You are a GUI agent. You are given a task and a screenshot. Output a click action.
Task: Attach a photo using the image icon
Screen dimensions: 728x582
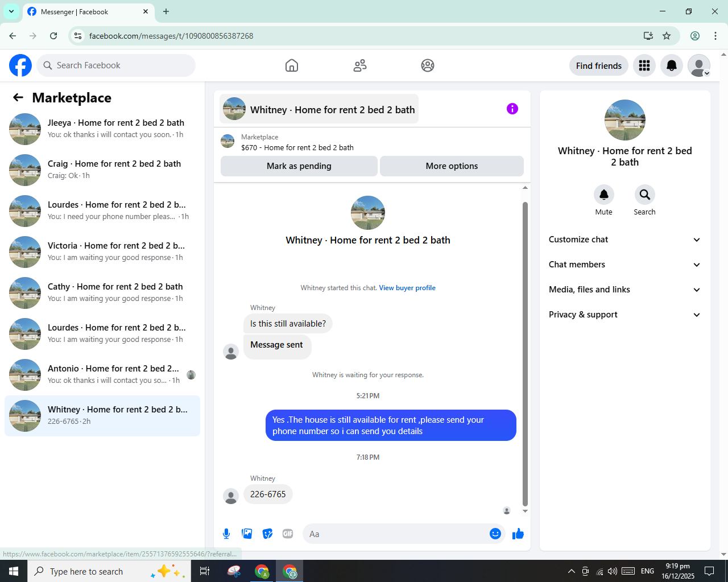click(247, 534)
